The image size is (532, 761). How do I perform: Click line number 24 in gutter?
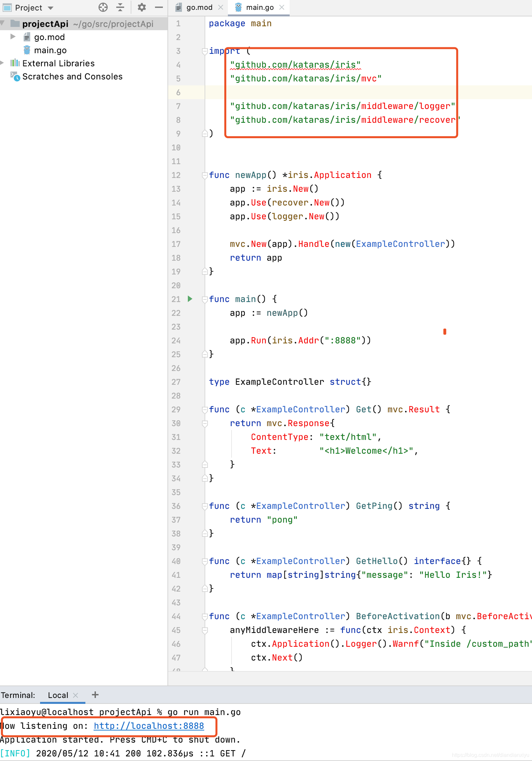176,341
